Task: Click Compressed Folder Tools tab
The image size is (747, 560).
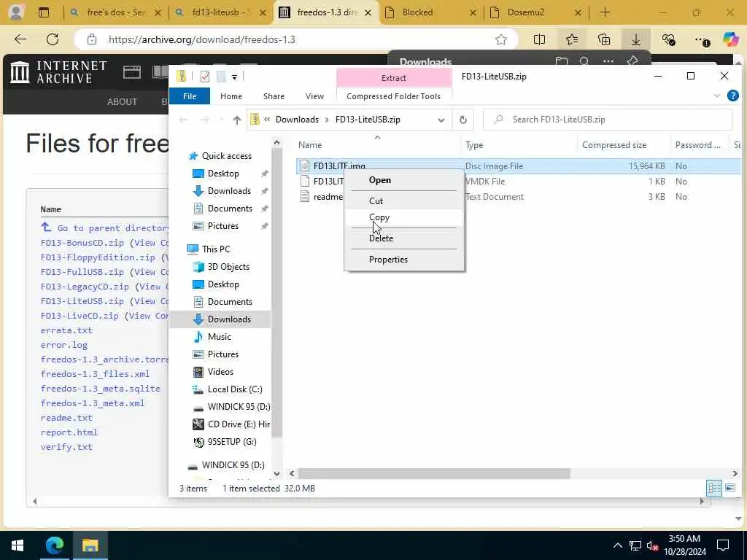Action: (x=393, y=96)
